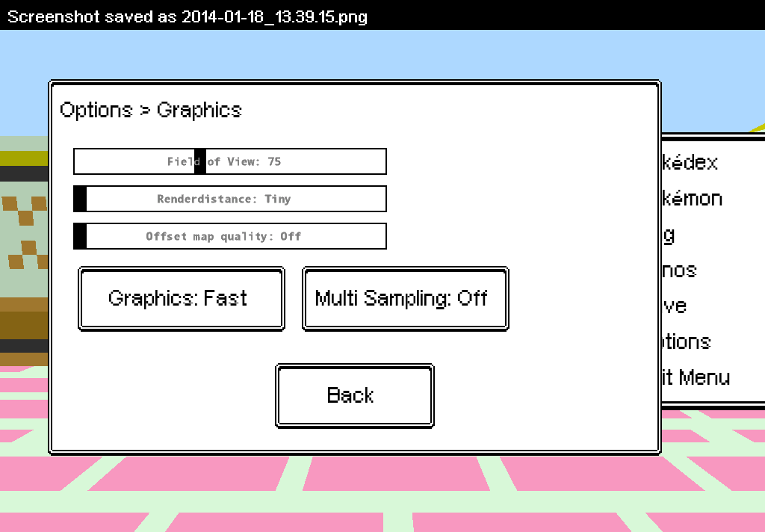The height and width of the screenshot is (532, 765).
Task: Click the Renderdistance slider black handle
Action: (x=80, y=199)
